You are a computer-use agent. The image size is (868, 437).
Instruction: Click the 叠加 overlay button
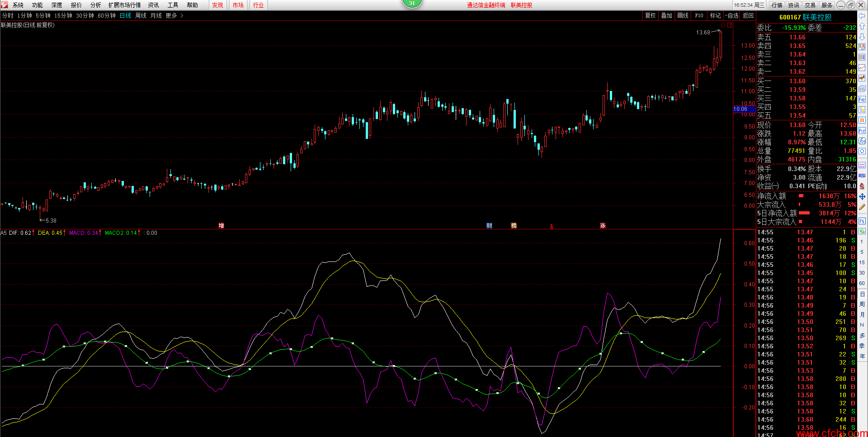click(666, 15)
